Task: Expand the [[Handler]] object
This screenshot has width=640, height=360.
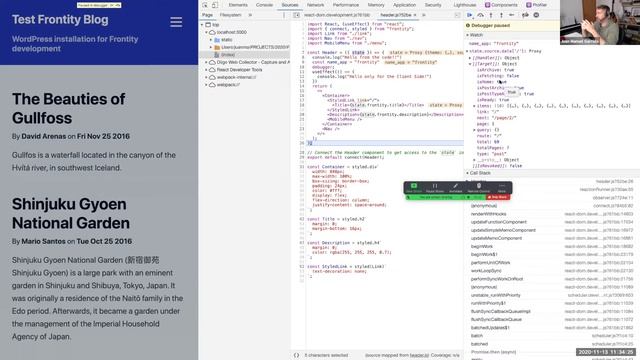Action: pyautogui.click(x=470, y=58)
